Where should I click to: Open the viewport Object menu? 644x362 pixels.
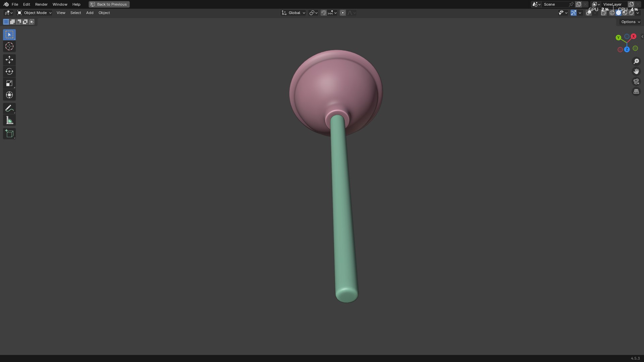tap(104, 13)
